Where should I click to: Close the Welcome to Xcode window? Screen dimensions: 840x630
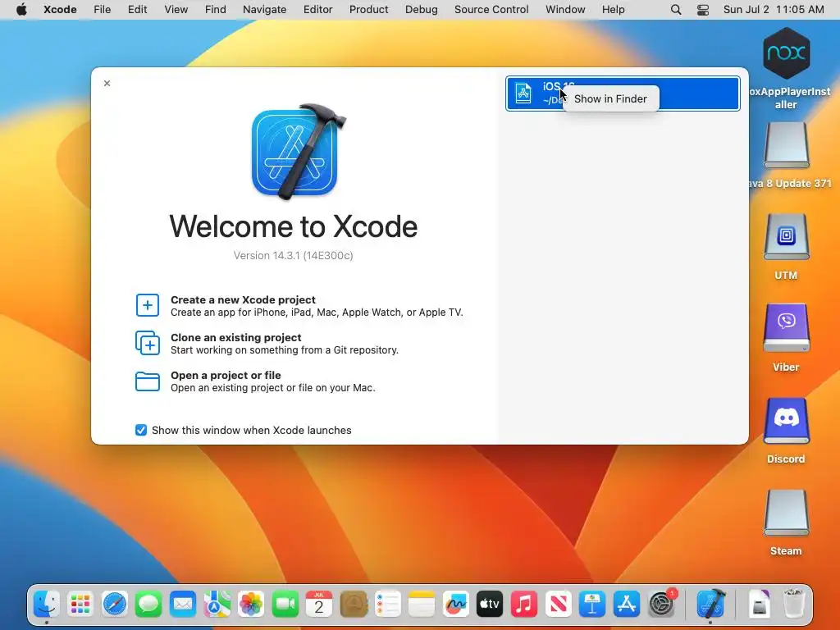click(x=107, y=83)
